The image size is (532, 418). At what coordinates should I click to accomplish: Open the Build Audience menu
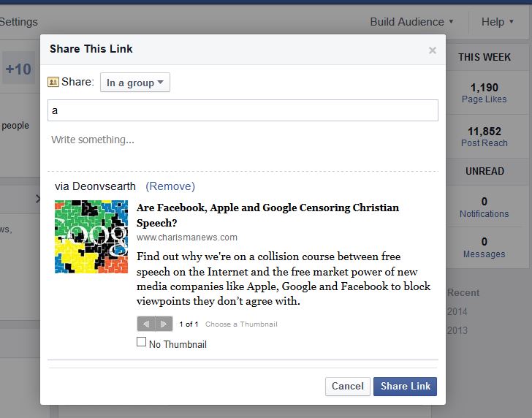click(411, 22)
